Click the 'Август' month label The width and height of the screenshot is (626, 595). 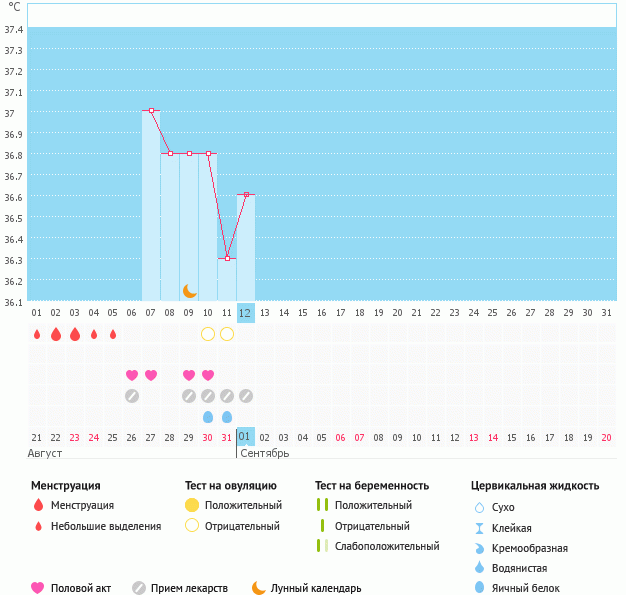point(45,453)
